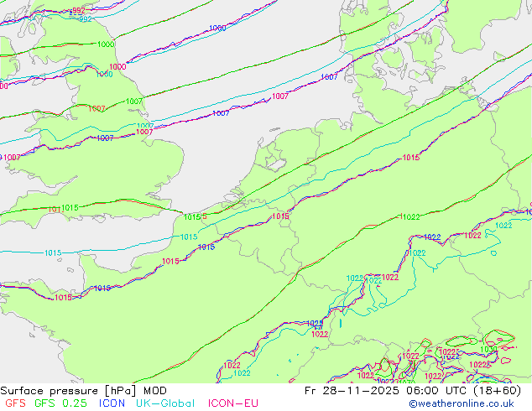Click the blue ICON legend label
532x411 pixels.
coord(112,403)
